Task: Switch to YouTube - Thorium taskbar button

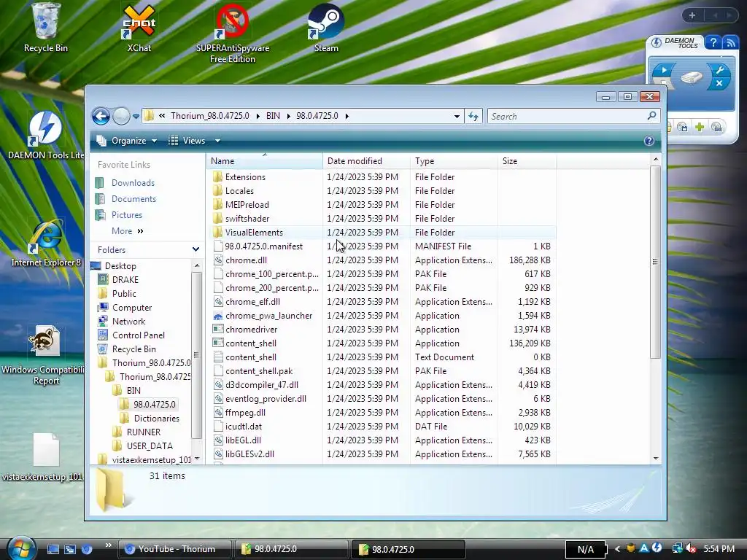Action: [x=174, y=549]
